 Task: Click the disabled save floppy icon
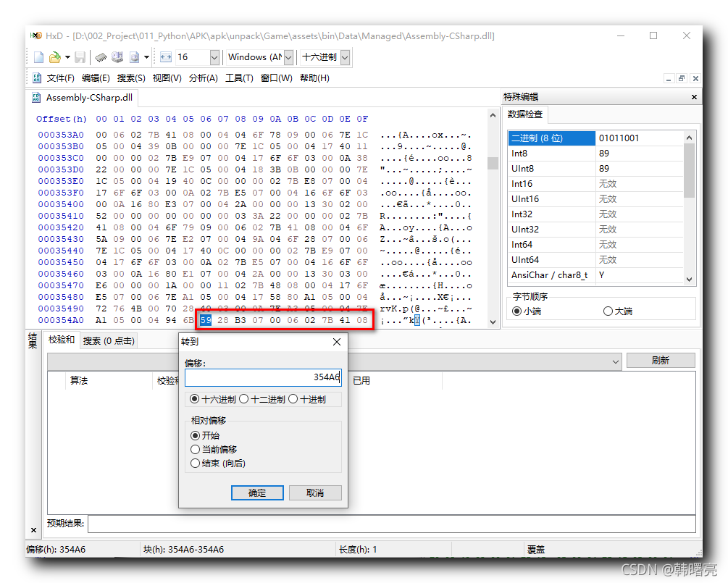(x=80, y=57)
